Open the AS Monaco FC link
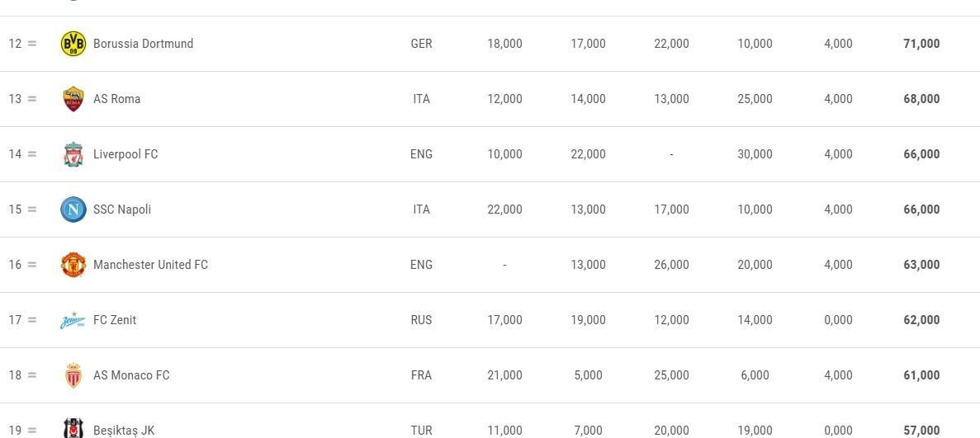Screen dimensions: 980x438 131,374
